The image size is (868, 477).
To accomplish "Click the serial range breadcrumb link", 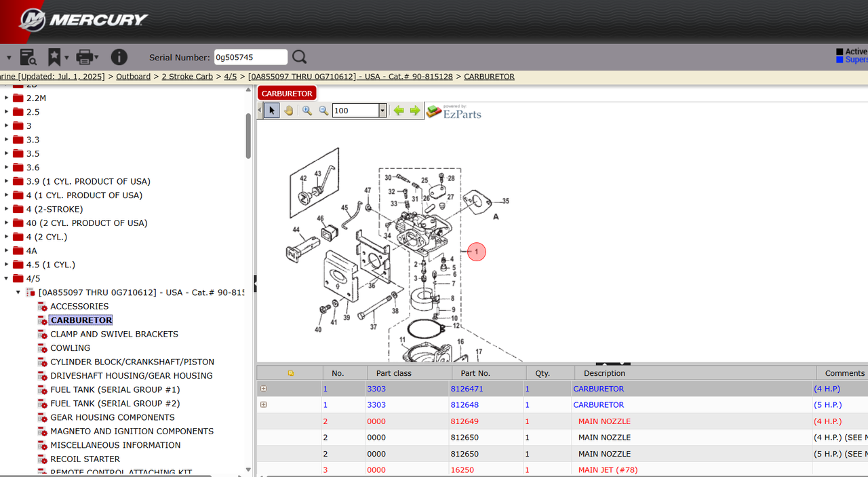I will point(350,77).
